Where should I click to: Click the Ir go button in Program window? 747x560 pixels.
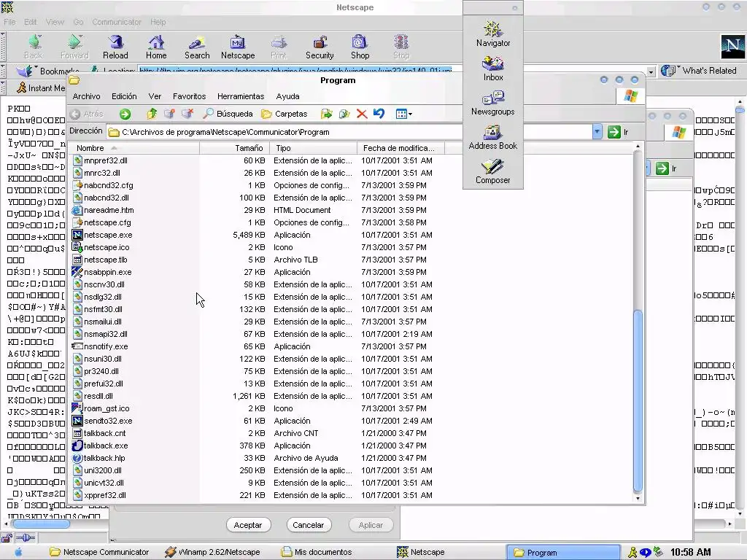(x=619, y=132)
